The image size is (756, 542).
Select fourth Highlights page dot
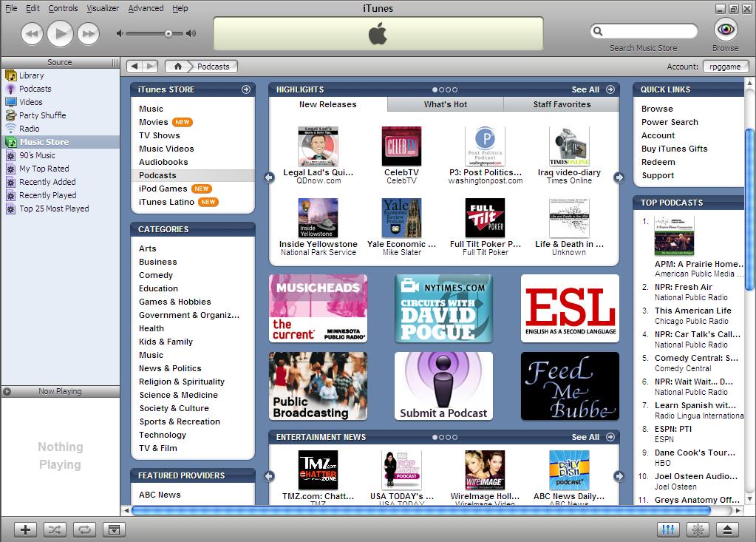(x=454, y=89)
